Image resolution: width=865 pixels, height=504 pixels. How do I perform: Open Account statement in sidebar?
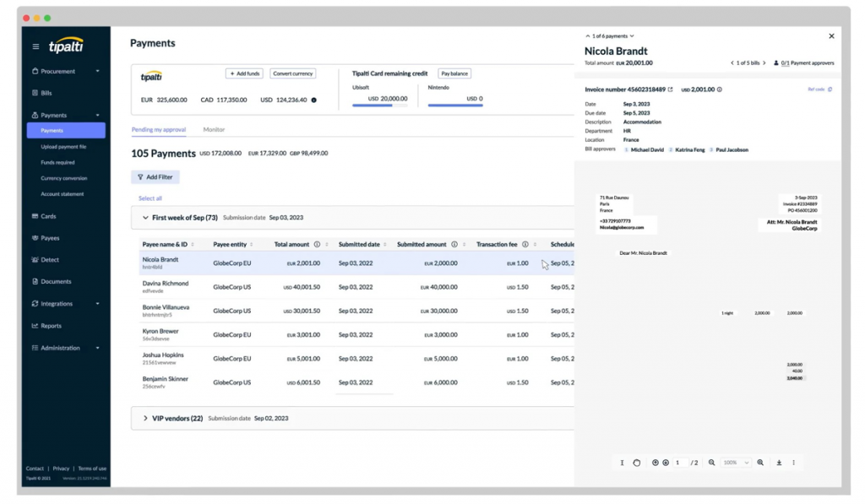pos(63,194)
